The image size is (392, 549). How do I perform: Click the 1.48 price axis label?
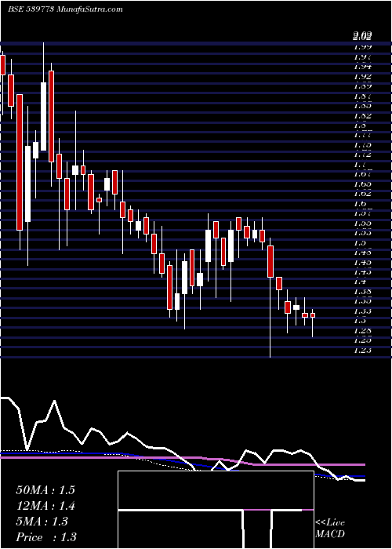[362, 252]
